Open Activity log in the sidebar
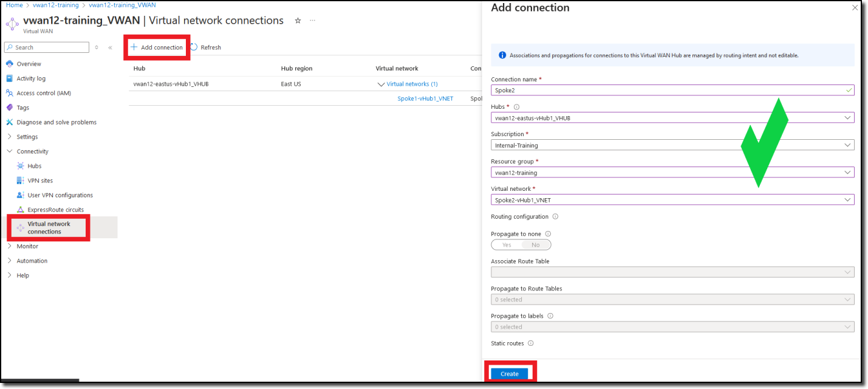 pyautogui.click(x=31, y=78)
